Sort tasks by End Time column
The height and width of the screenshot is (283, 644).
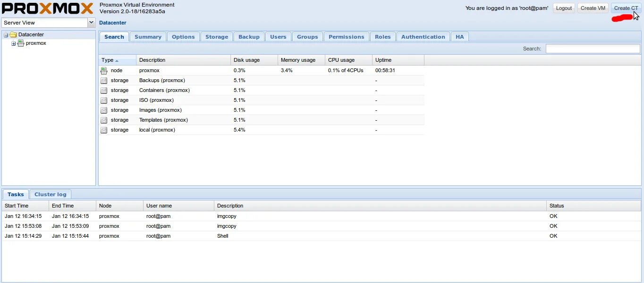[73, 206]
